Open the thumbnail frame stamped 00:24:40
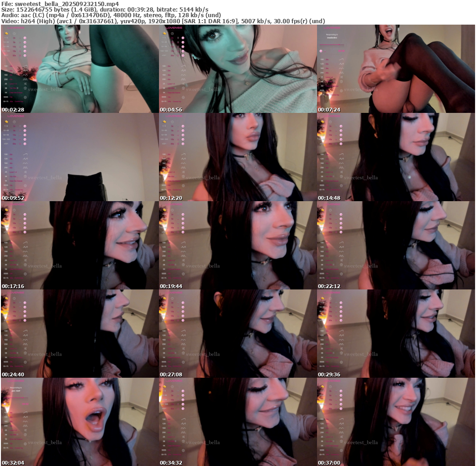 coord(79,334)
